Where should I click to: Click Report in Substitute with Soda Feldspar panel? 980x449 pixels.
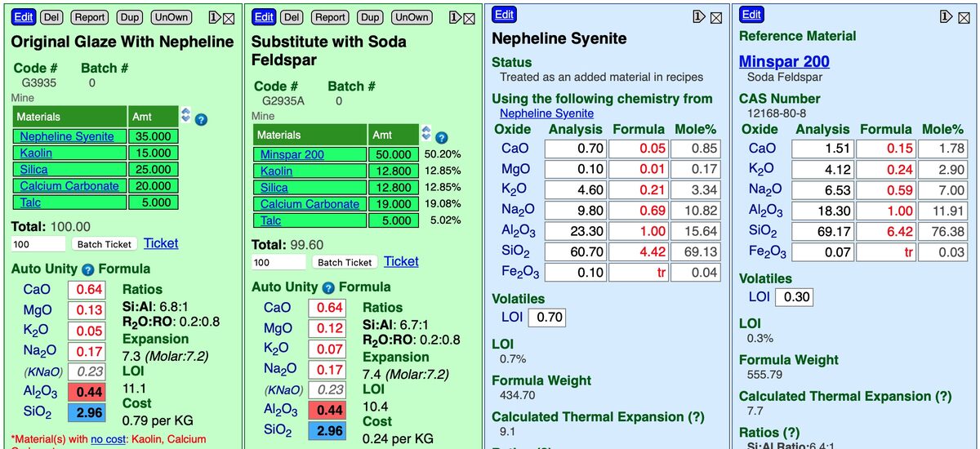[330, 16]
